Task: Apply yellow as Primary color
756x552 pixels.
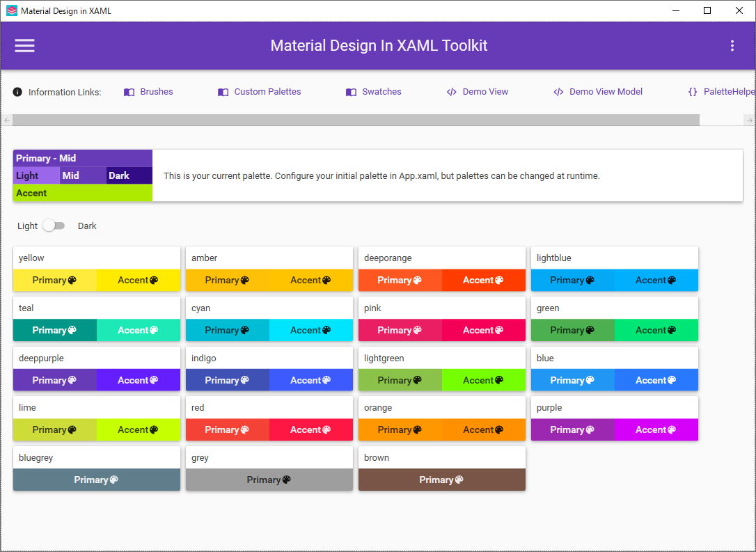Action: pos(55,280)
